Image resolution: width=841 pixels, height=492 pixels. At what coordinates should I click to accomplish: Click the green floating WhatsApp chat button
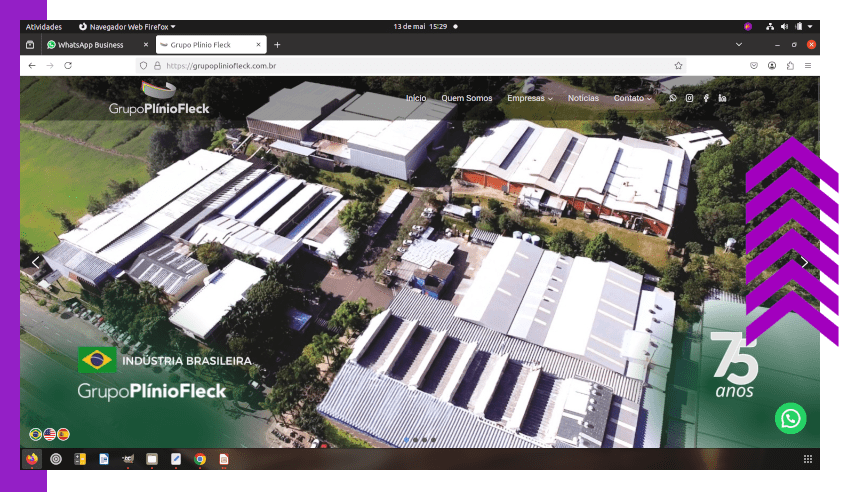click(790, 418)
